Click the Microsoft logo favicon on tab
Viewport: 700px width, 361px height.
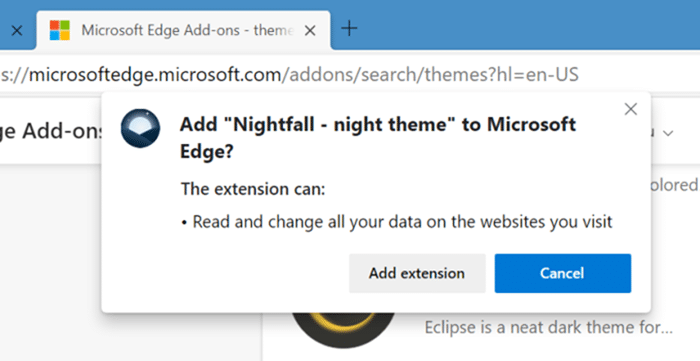coord(60,30)
